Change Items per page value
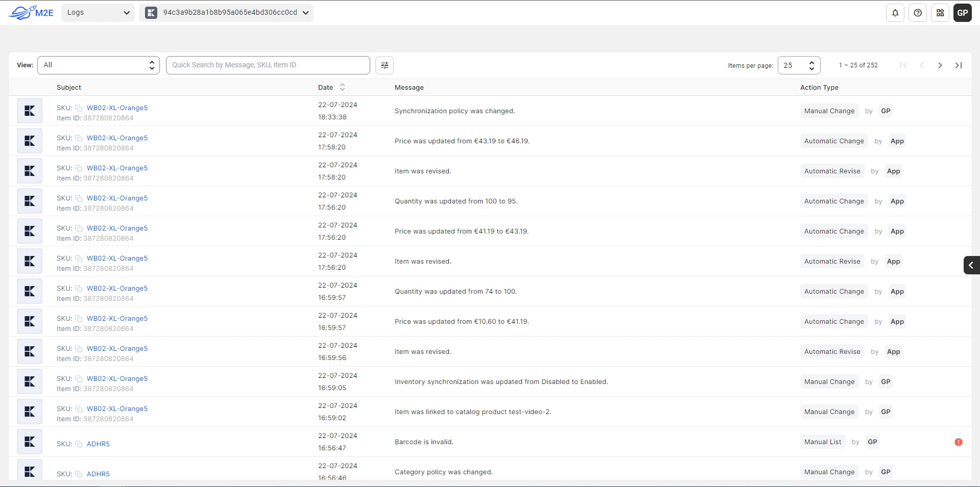The height and width of the screenshot is (487, 980). click(798, 65)
